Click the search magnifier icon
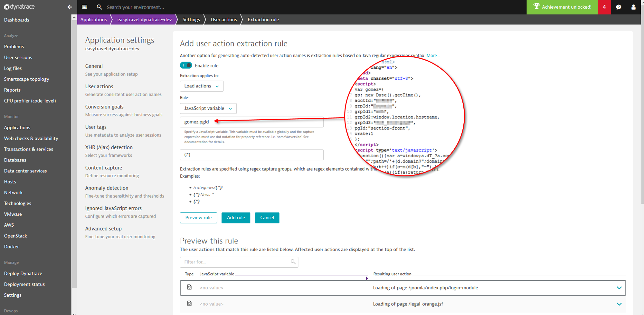The image size is (644, 315). click(99, 7)
